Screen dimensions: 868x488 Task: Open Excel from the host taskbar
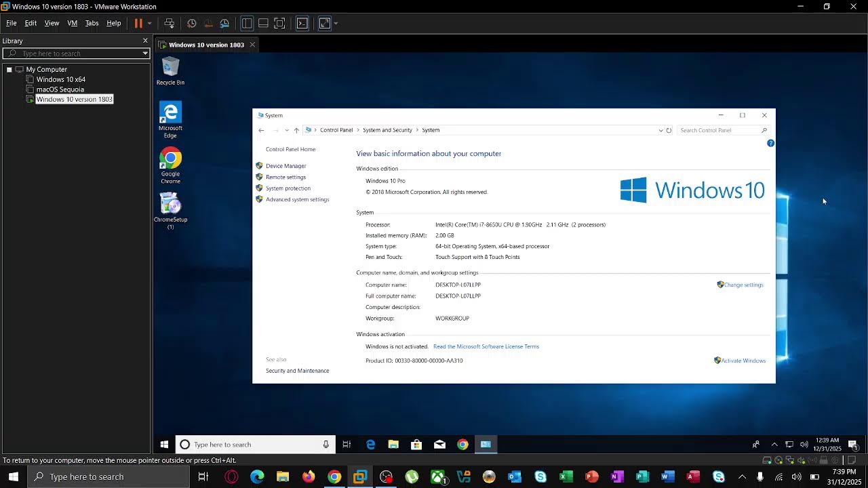tap(566, 477)
